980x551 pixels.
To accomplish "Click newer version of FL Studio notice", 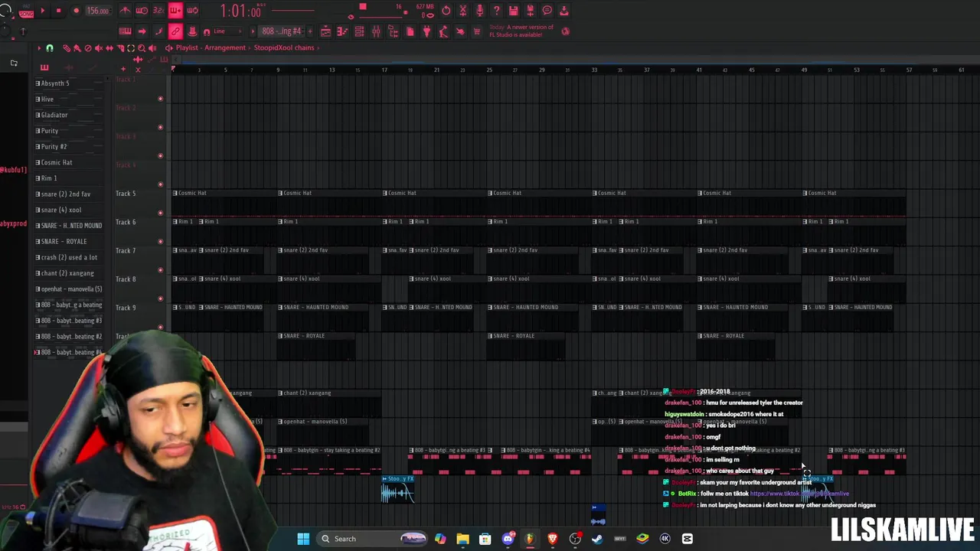I will click(x=521, y=31).
